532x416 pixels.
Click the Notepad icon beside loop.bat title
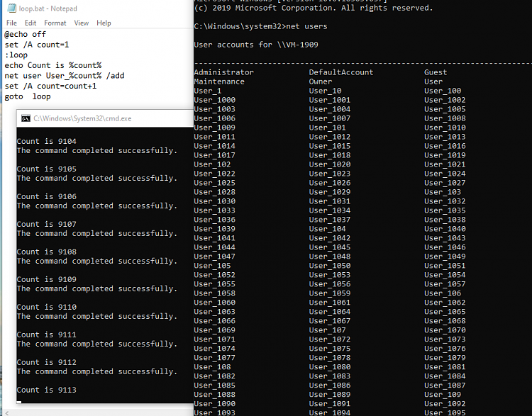[11, 8]
